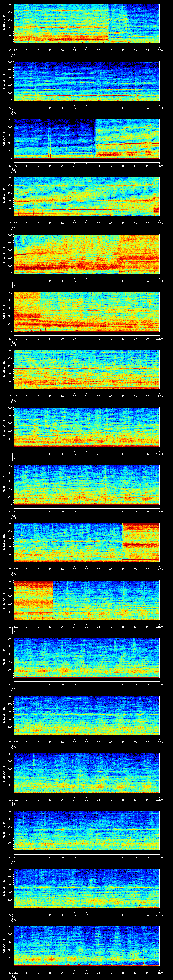Viewport: 173px width, 980px height.
Task: Click the 22:26:00 start time label
Action: coord(14,742)
